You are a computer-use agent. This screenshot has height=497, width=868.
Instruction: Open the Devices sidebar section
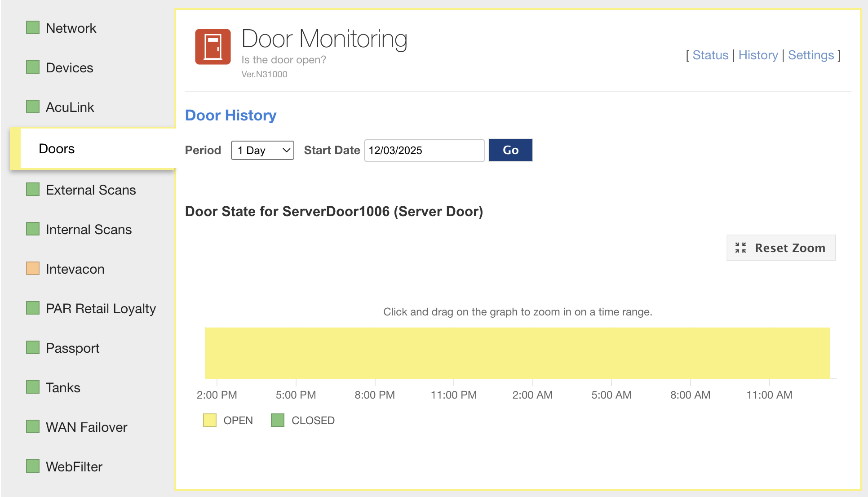(x=70, y=67)
